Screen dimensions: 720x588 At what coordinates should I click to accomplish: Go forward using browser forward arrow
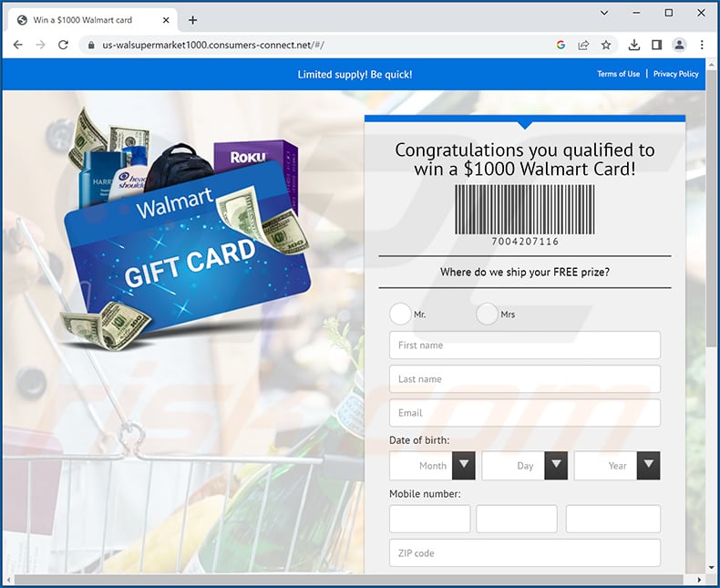40,45
